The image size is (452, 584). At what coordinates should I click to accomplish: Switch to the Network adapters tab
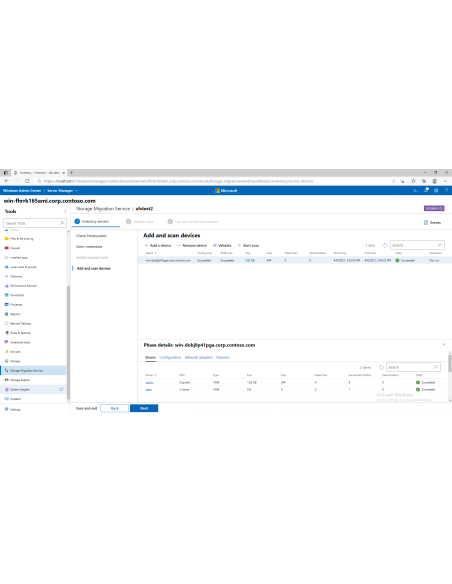[198, 357]
